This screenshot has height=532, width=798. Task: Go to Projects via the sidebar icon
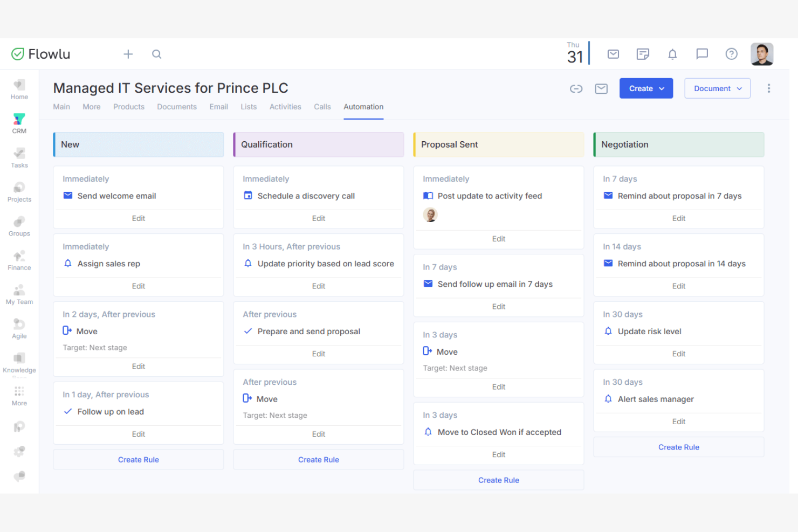click(x=19, y=191)
